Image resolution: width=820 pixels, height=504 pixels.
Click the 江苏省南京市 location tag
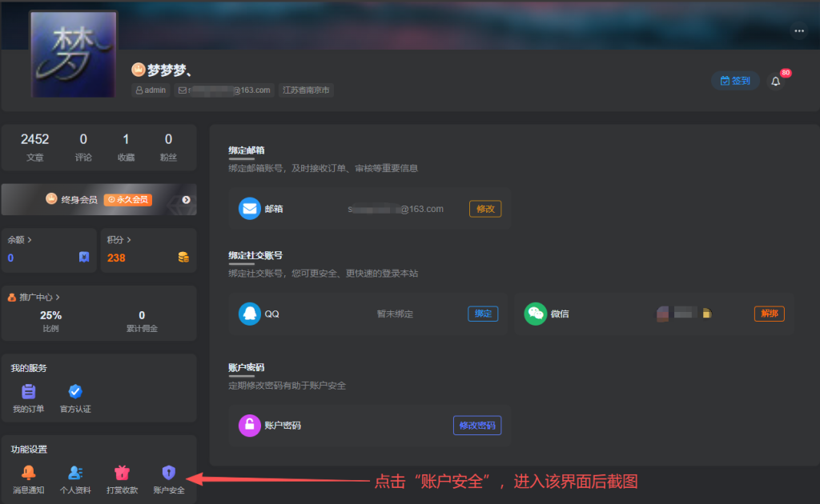click(306, 90)
